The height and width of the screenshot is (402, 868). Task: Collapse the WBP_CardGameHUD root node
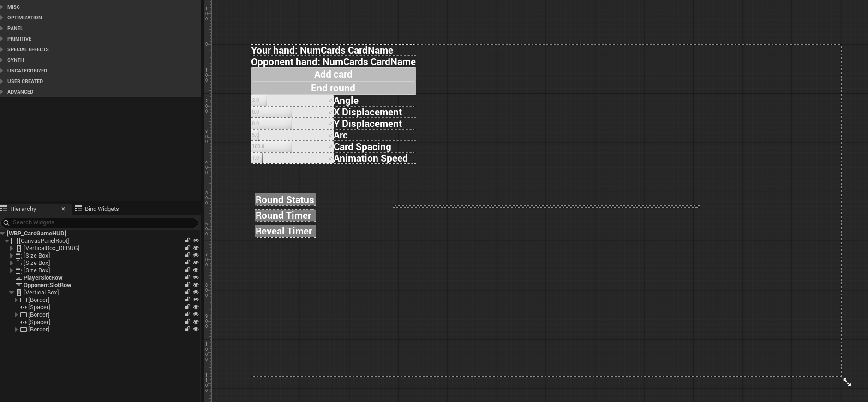coord(3,234)
